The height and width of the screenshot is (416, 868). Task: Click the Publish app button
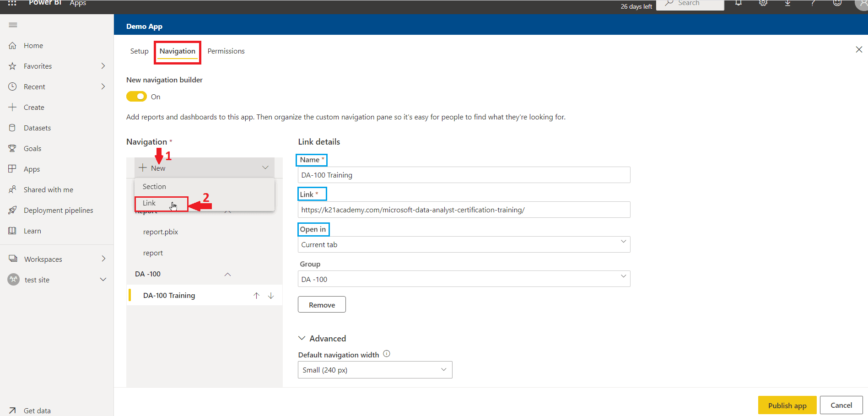click(x=787, y=405)
